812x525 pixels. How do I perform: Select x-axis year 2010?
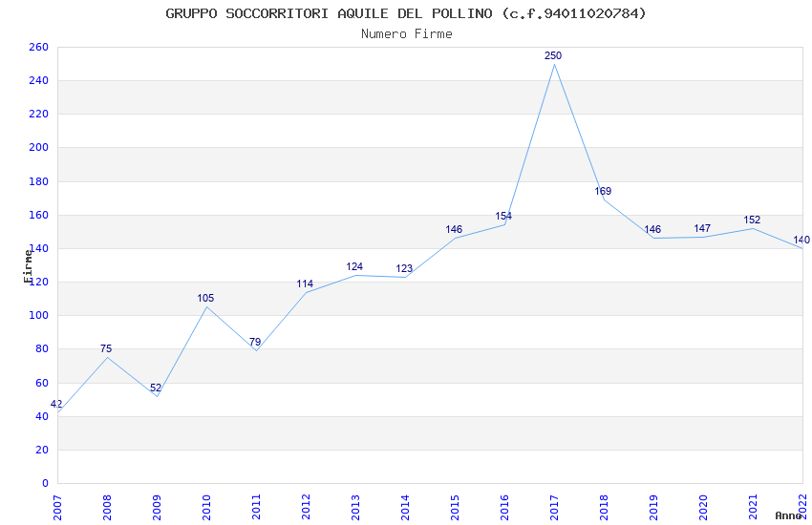[206, 507]
